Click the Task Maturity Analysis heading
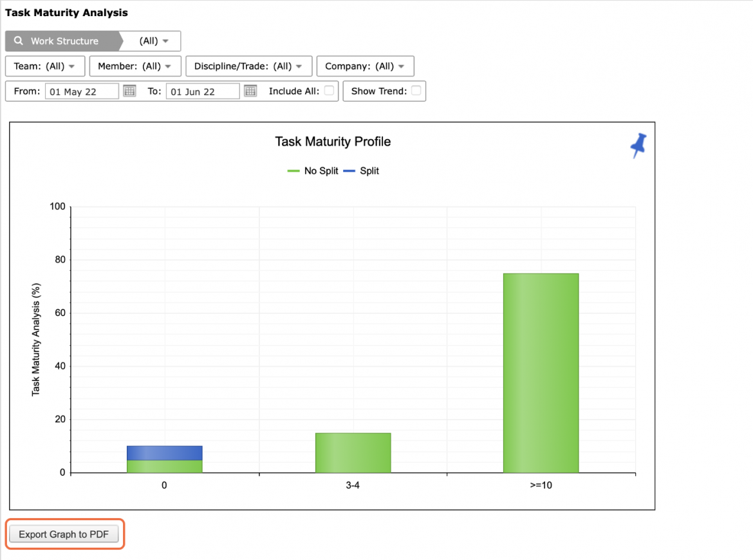Screen dimensions: 753x560 tap(67, 13)
